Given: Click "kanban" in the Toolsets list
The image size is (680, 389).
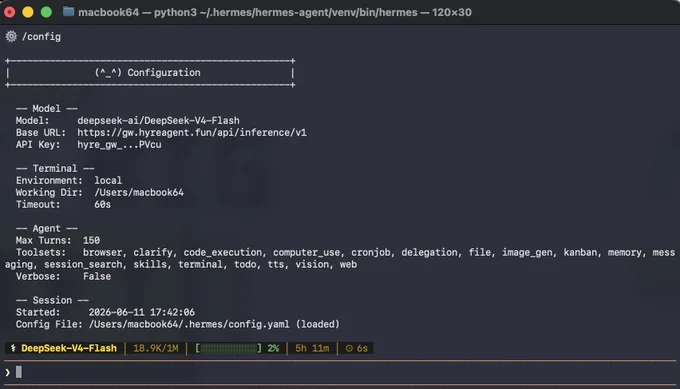Looking at the screenshot, I should click(x=580, y=252).
